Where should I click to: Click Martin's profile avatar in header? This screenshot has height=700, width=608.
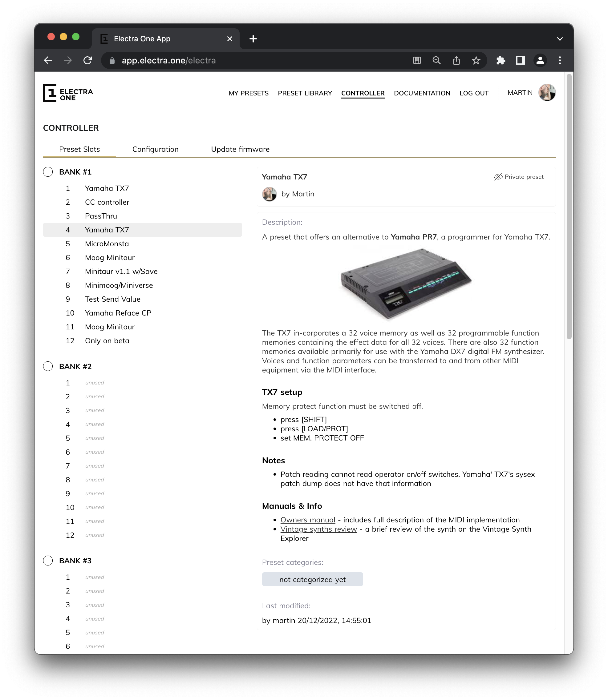pyautogui.click(x=547, y=93)
